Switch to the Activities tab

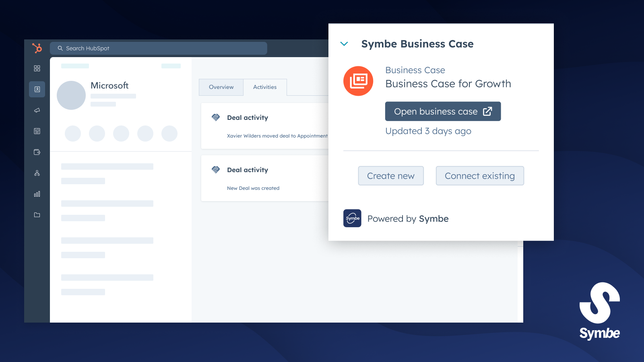click(265, 87)
